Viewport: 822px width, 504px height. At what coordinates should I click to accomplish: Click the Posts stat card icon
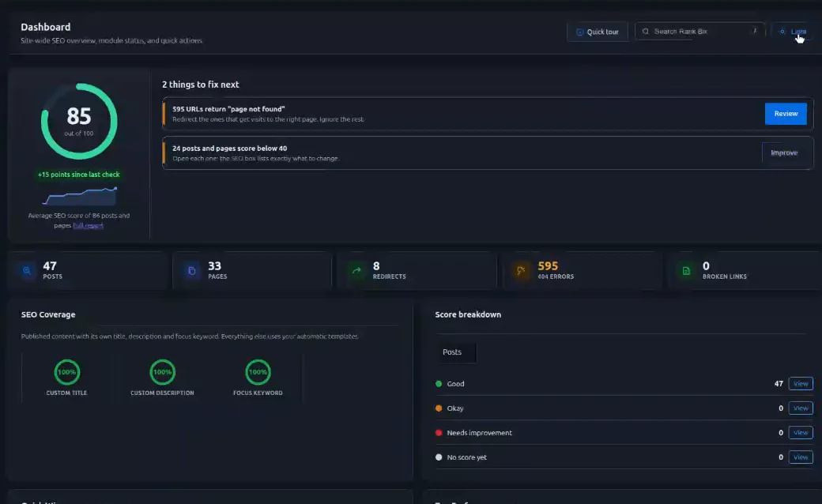27,271
